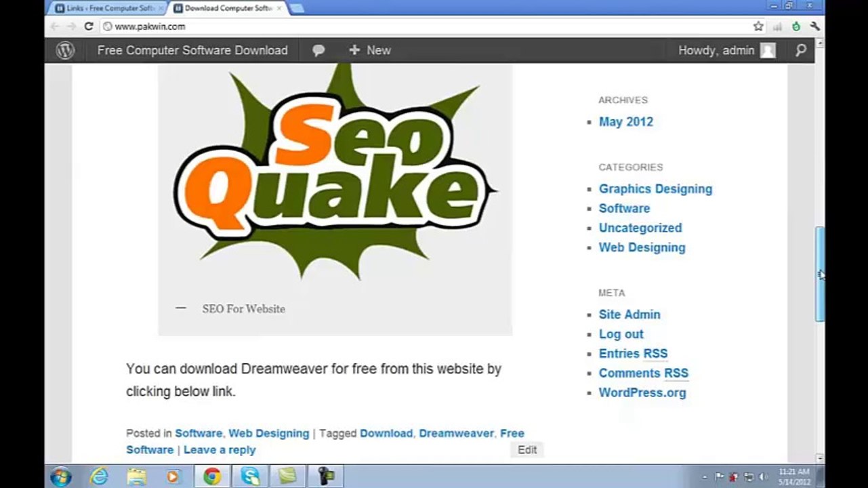Click Web Designing in Posted in line
The height and width of the screenshot is (488, 868).
[268, 433]
